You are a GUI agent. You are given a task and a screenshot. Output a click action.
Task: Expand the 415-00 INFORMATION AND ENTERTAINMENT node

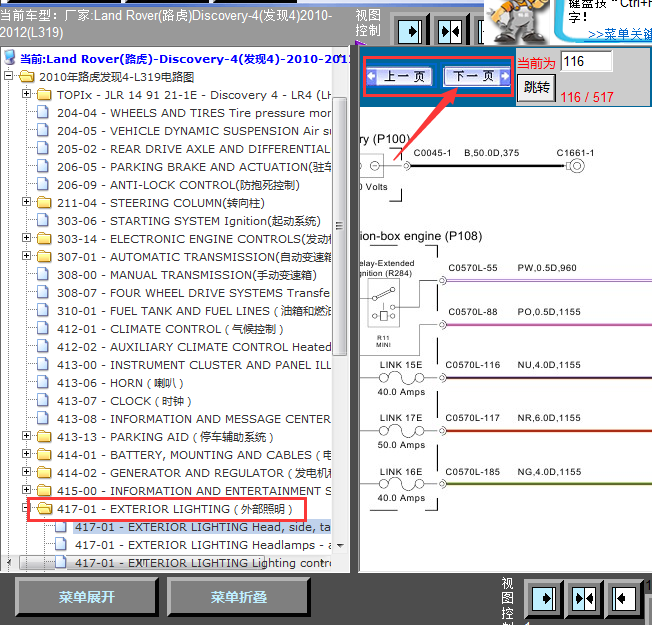[27, 489]
